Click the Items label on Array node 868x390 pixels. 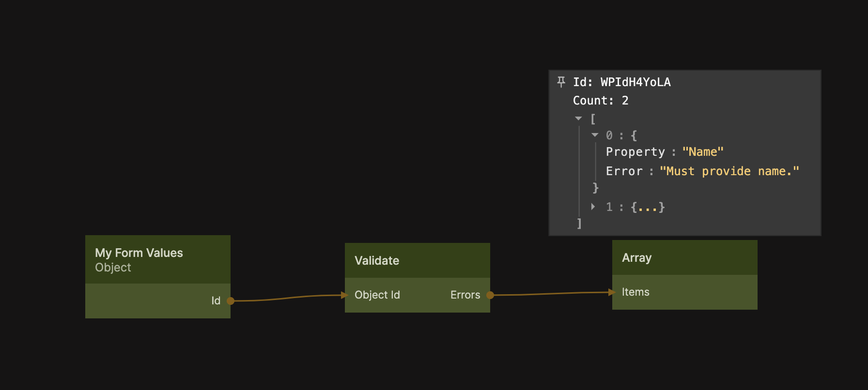635,292
